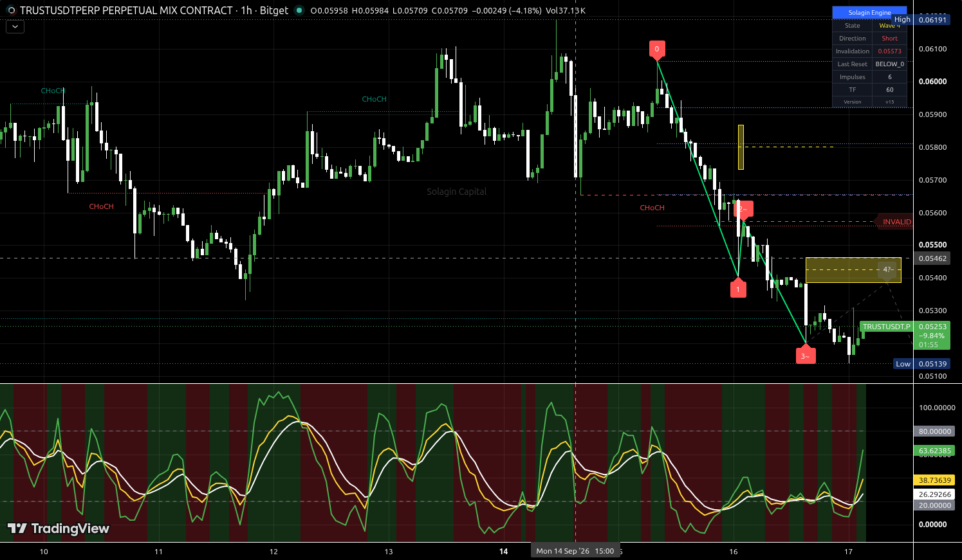Click the large yellow wave 4 target zone

(853, 270)
